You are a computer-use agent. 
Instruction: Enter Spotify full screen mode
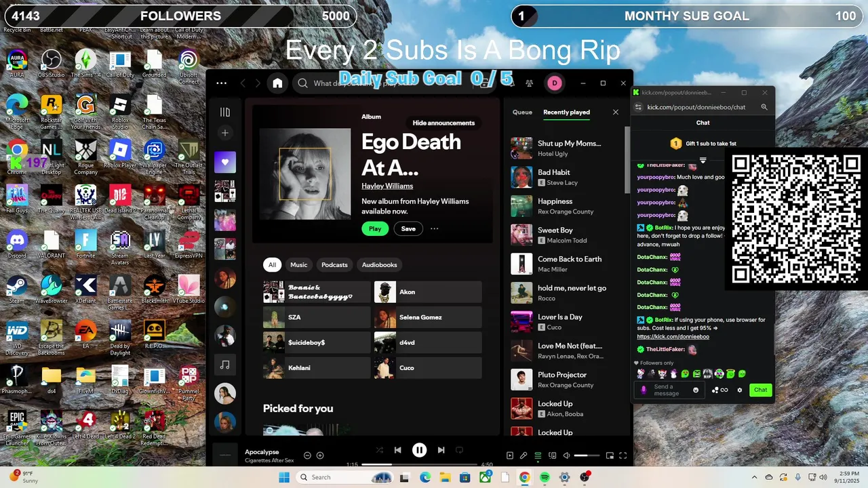click(623, 455)
